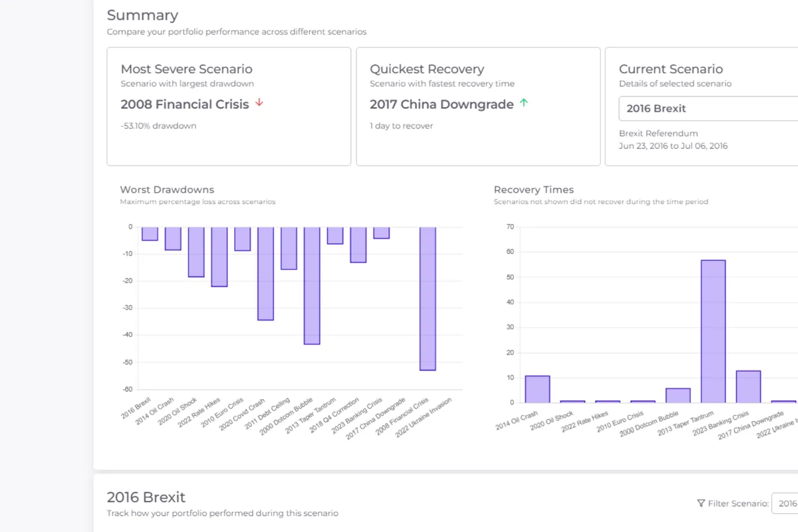Click the 2014 Oil Crash bar in Recovery Times
This screenshot has width=798, height=532.
point(537,389)
